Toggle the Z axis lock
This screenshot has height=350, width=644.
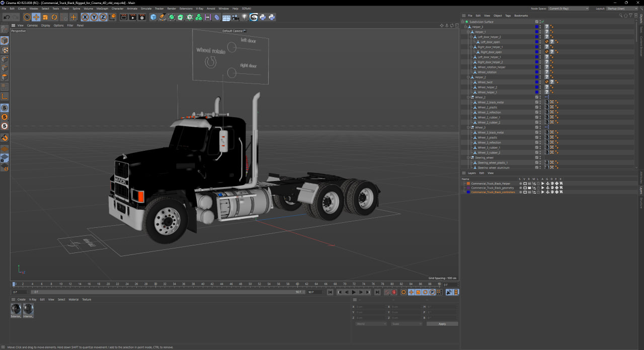click(103, 17)
